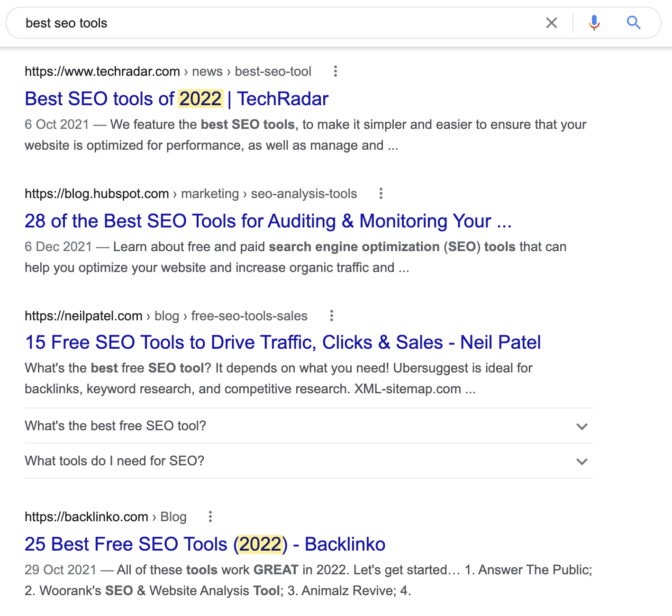Open the options menu for the Neil Patel result
Viewport: 672px width, 616px height.
point(331,316)
